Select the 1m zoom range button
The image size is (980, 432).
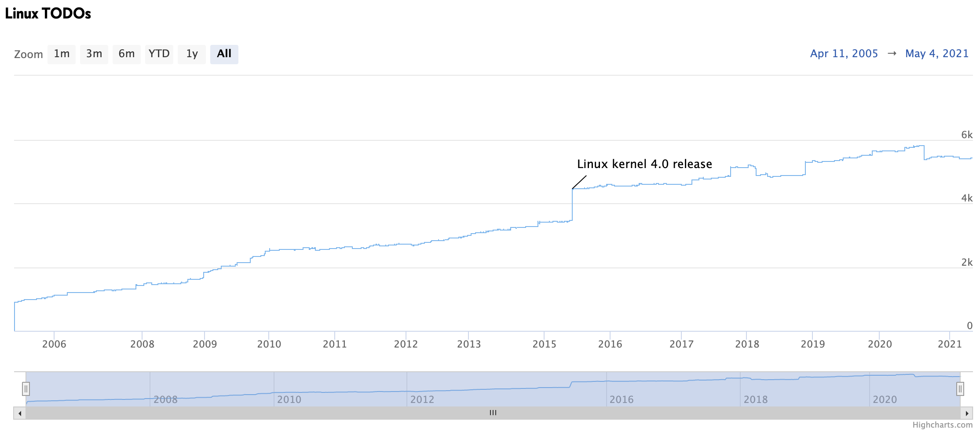62,54
